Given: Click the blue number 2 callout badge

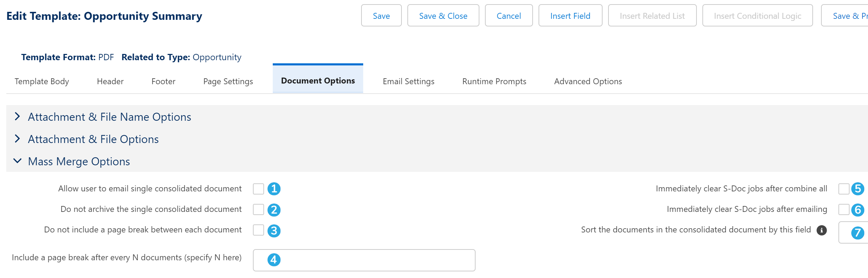Looking at the screenshot, I should coord(274,210).
